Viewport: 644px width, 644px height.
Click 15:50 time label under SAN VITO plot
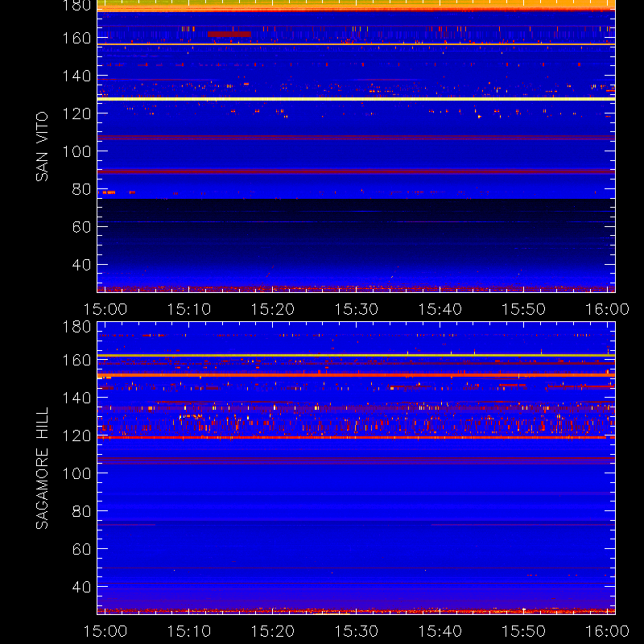[x=524, y=309]
